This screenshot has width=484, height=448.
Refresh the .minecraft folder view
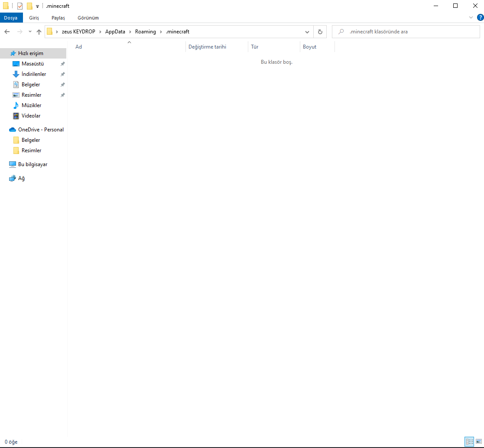320,32
